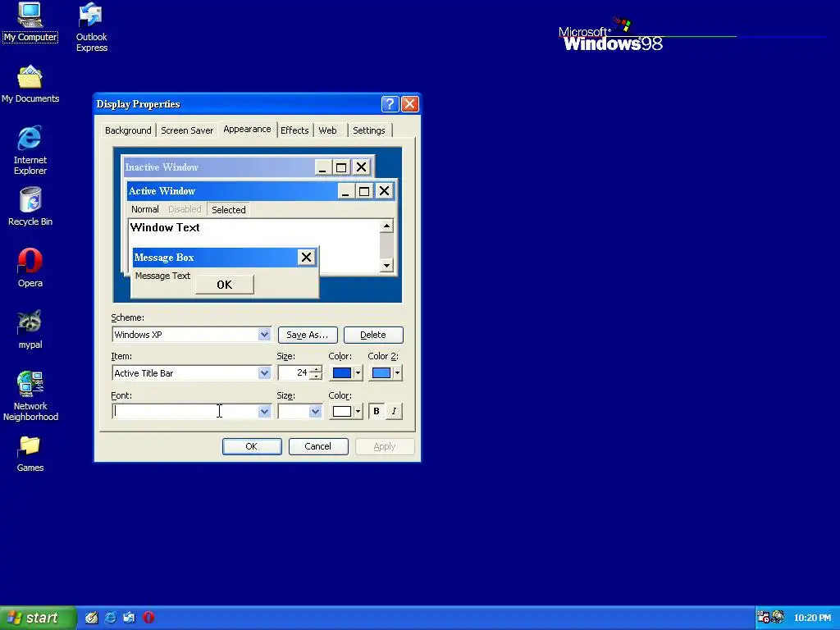Click the white font Color swatch
The height and width of the screenshot is (630, 840).
click(342, 412)
